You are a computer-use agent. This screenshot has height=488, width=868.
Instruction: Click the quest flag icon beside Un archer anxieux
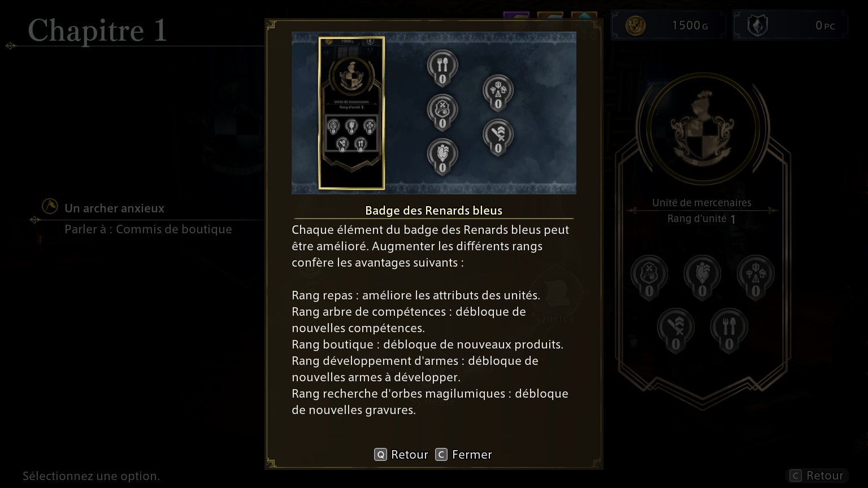50,207
